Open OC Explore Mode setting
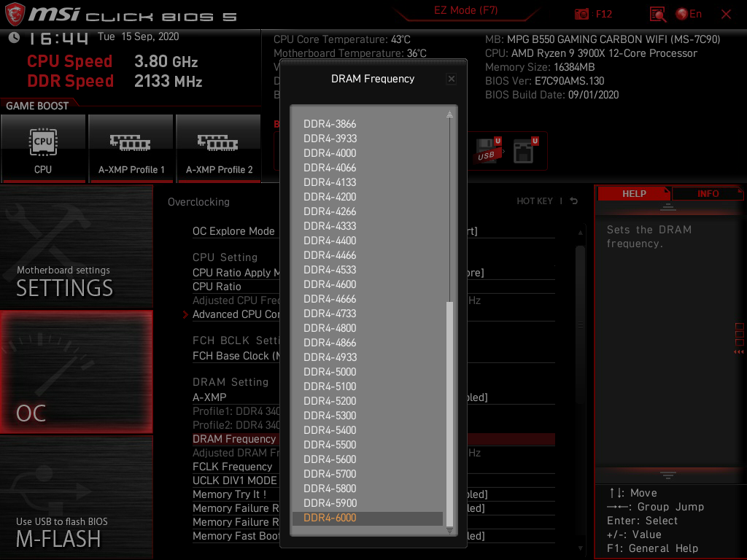Viewport: 747px width, 560px height. (x=233, y=231)
